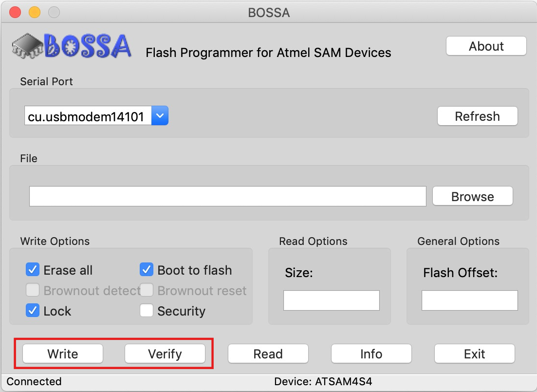
Task: Click the Verify button
Action: [x=165, y=354]
